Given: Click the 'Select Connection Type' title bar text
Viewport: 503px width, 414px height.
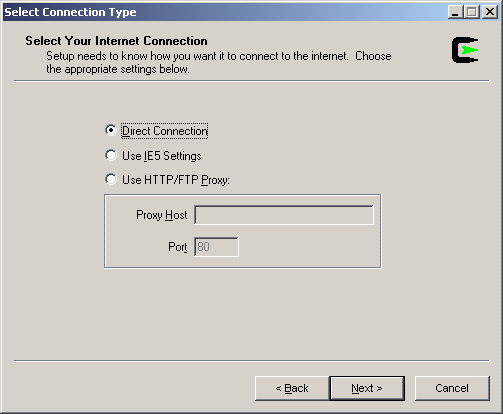Looking at the screenshot, I should click(70, 12).
